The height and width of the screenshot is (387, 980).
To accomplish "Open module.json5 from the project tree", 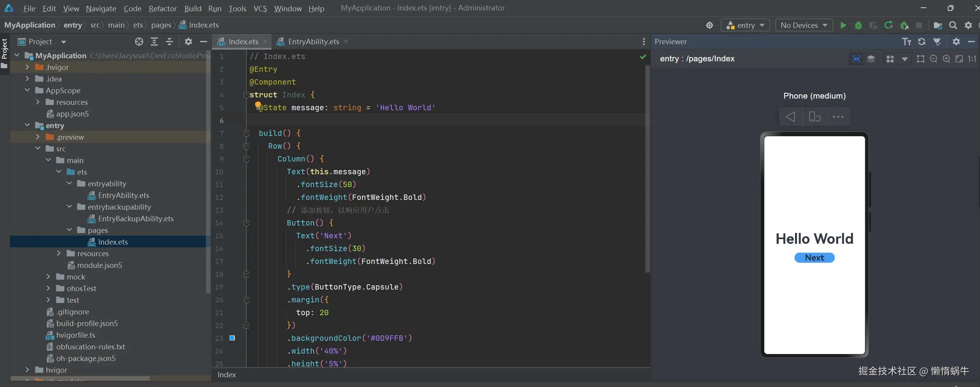I will (99, 265).
